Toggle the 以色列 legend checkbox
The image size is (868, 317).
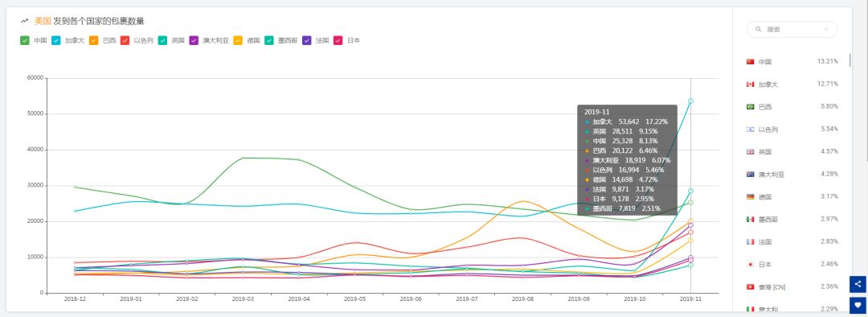125,40
